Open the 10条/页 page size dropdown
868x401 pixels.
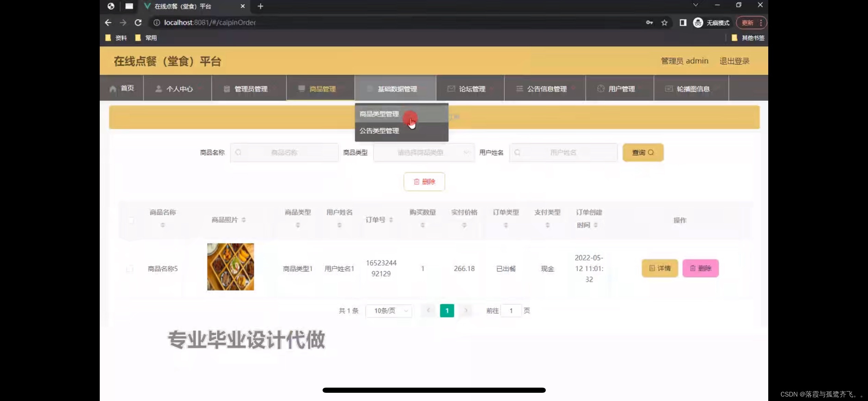[x=389, y=311]
